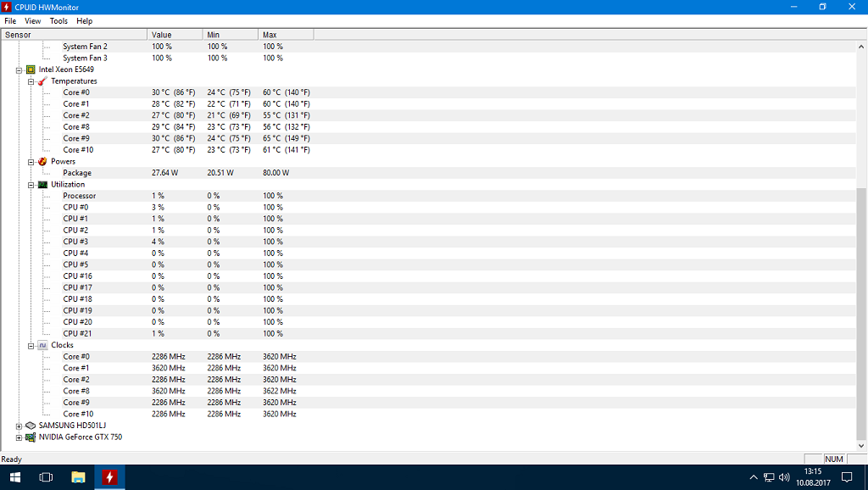The height and width of the screenshot is (490, 868).
Task: Click the Min column header
Action: (x=231, y=35)
